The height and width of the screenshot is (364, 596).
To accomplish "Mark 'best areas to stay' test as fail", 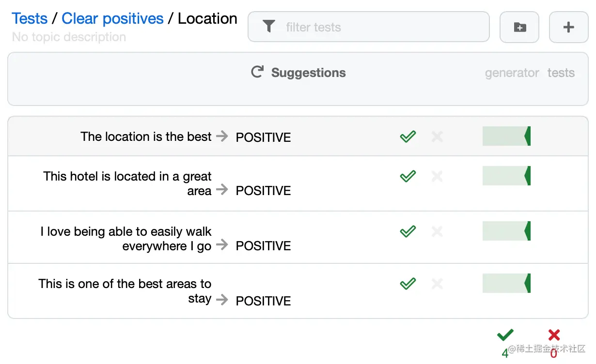I will click(x=437, y=283).
